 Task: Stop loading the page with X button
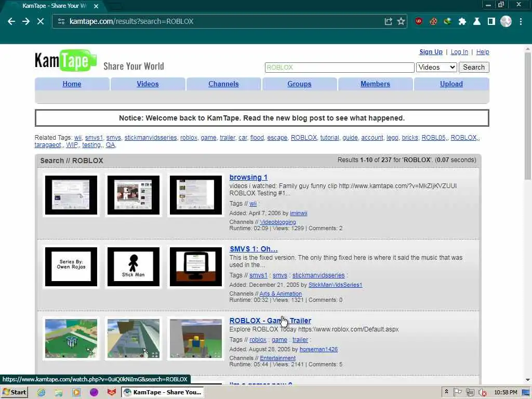coord(41,21)
